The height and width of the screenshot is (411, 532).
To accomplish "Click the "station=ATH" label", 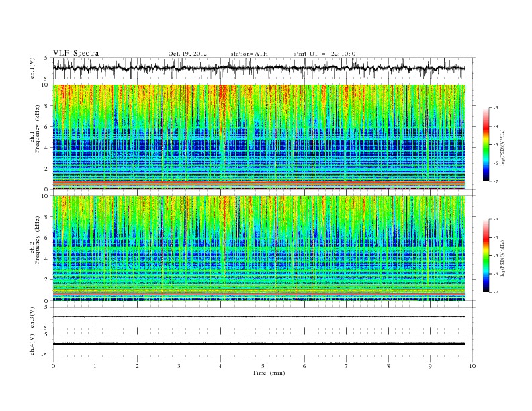I will click(249, 54).
